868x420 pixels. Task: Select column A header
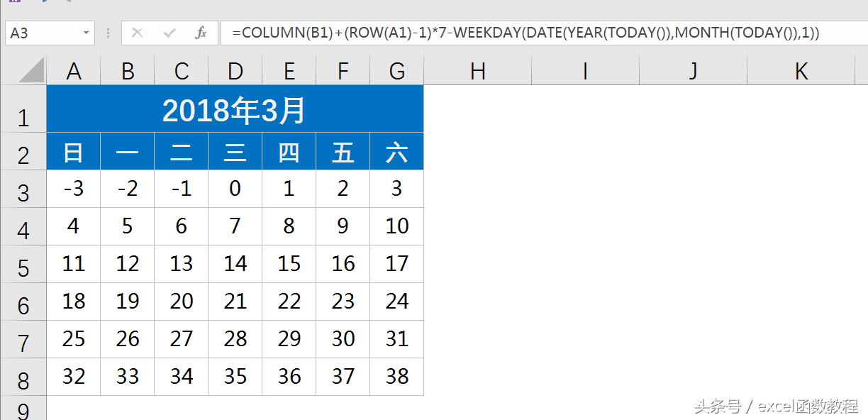pos(74,70)
